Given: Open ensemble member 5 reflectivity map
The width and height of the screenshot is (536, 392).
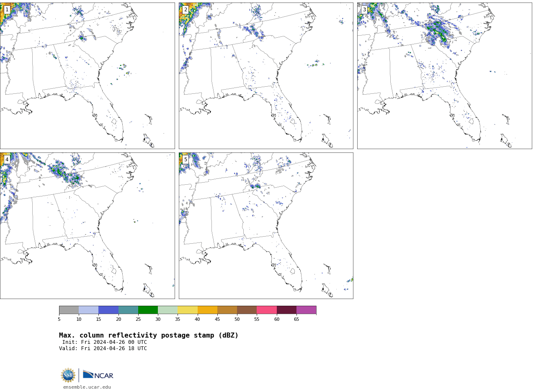Looking at the screenshot, I should (x=266, y=226).
